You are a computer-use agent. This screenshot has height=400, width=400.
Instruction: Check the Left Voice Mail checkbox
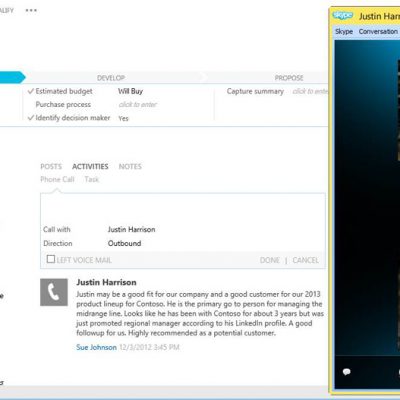point(51,259)
